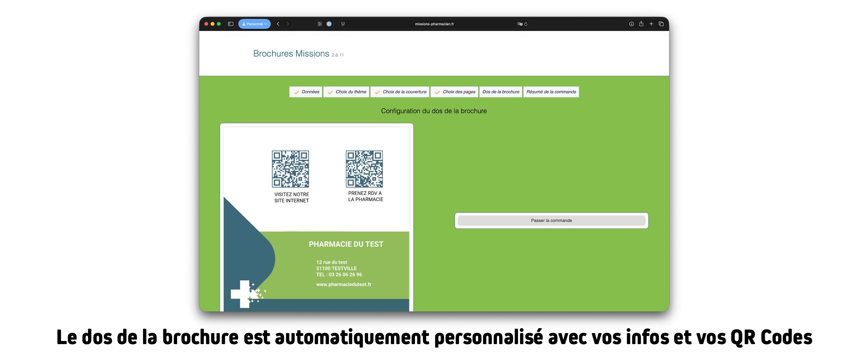Click the back navigation chevron
868x353 pixels.
point(278,24)
